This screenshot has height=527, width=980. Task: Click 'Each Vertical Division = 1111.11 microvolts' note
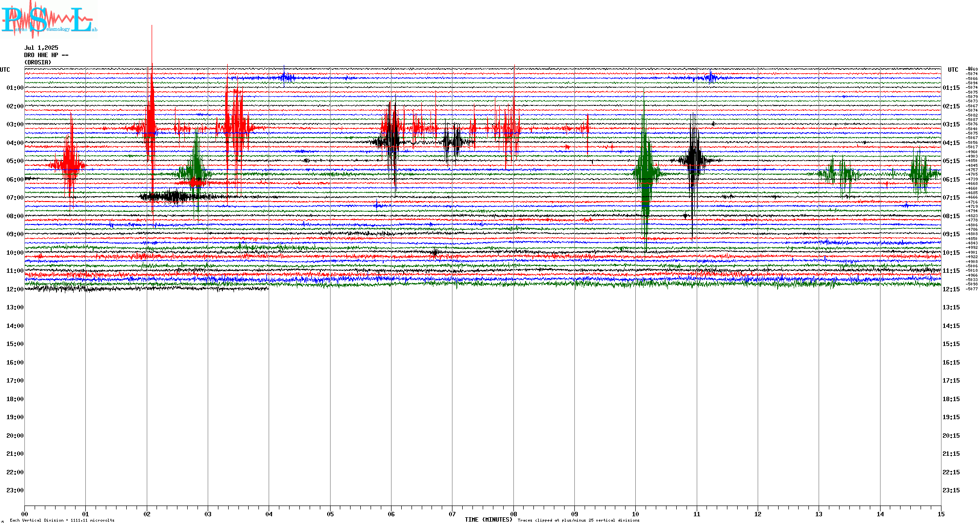point(62,520)
